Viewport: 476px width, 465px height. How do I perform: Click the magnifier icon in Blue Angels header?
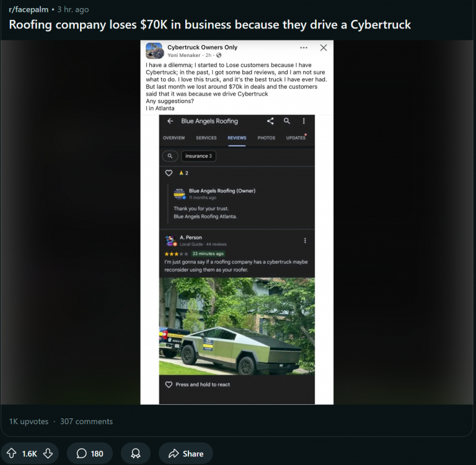click(286, 121)
